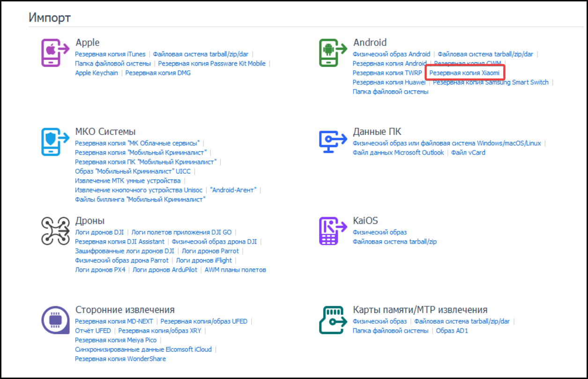
Task: Click the purple KaiOS phone icon
Action: pyautogui.click(x=330, y=230)
